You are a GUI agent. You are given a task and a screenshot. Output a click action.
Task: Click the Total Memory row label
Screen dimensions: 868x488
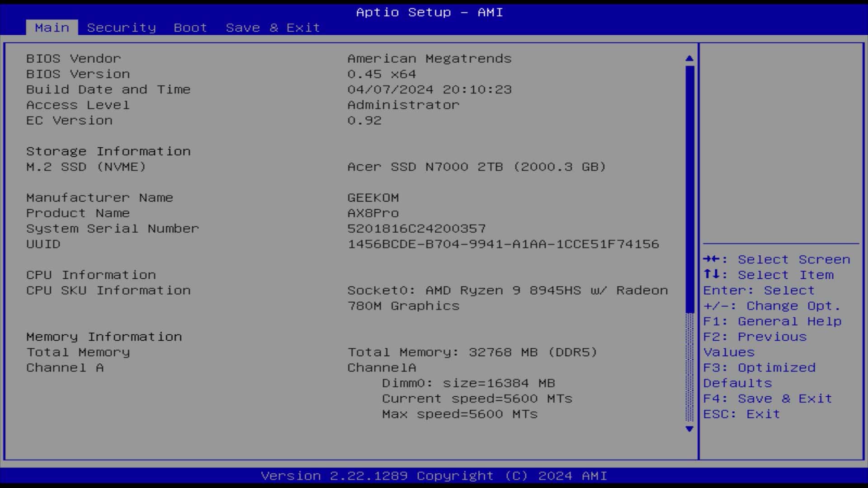point(78,352)
